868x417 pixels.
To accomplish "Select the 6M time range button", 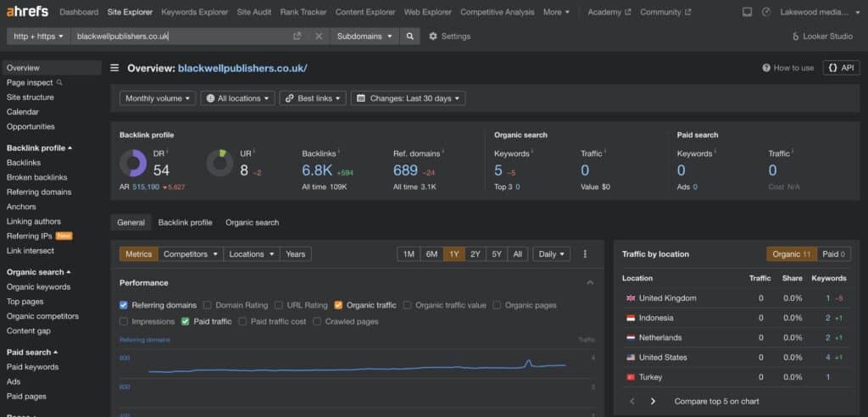I will pyautogui.click(x=431, y=254).
